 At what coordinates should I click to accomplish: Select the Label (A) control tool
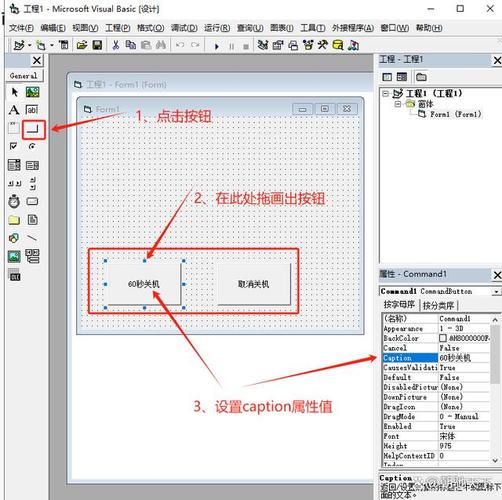pyautogui.click(x=14, y=110)
